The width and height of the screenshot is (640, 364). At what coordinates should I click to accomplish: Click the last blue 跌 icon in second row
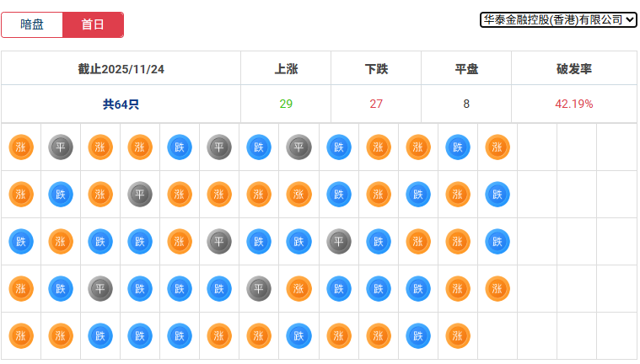pos(497,195)
